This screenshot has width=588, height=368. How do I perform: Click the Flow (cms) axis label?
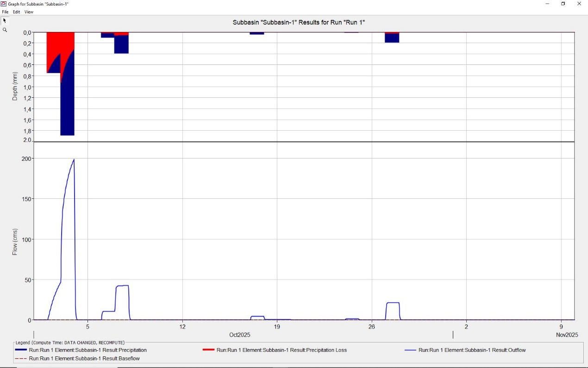click(15, 241)
